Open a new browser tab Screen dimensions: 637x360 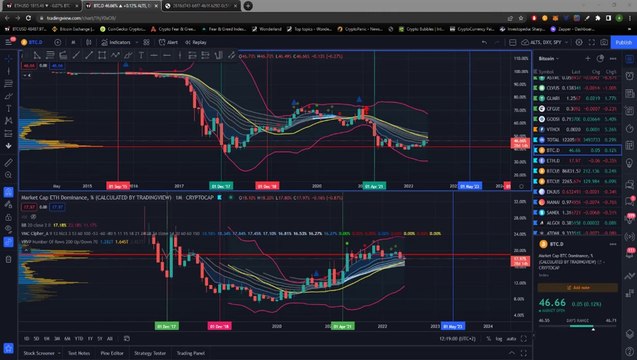click(x=248, y=6)
